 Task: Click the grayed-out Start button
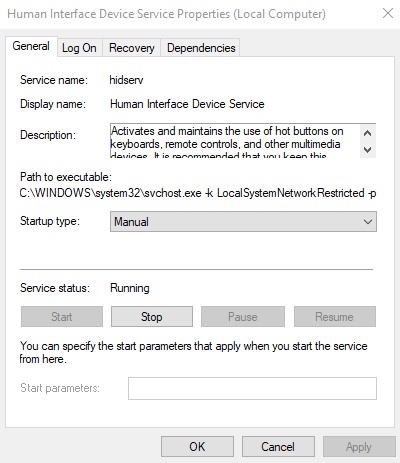62,316
